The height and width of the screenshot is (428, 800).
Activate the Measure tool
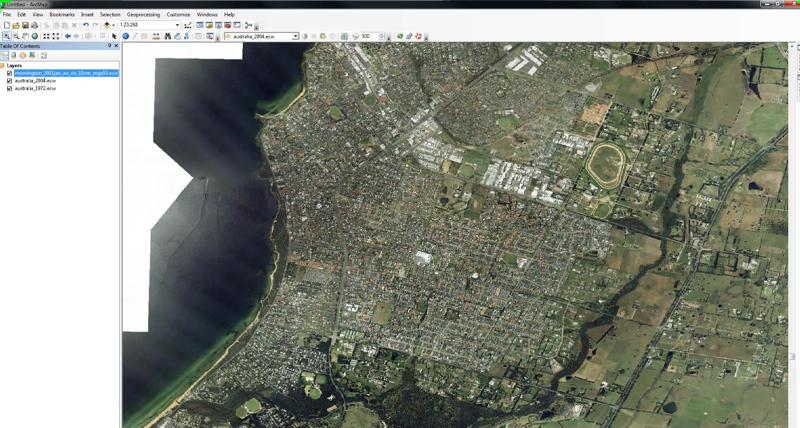(x=155, y=36)
